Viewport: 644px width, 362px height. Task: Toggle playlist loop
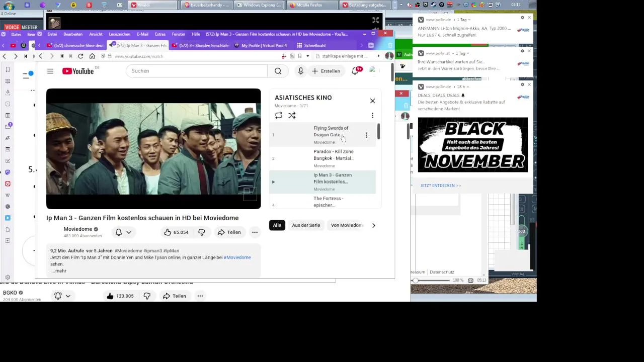tap(278, 116)
